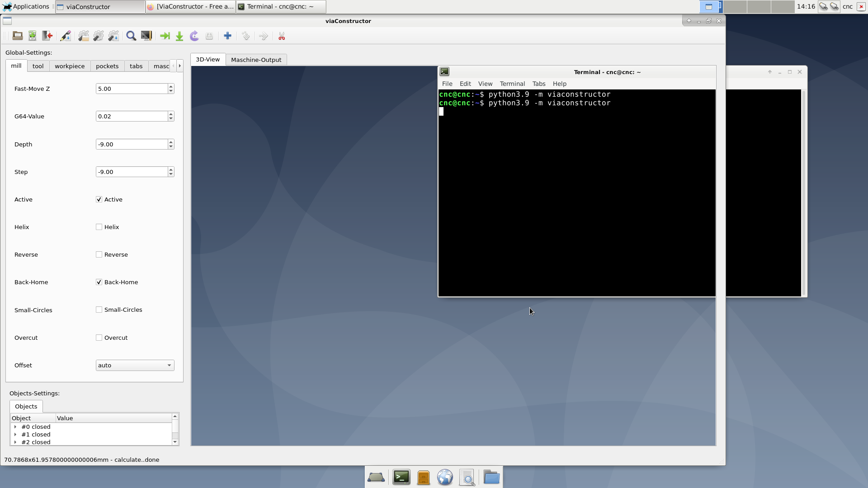Enable the Reverse checkbox
The height and width of the screenshot is (488, 868).
coord(99,254)
